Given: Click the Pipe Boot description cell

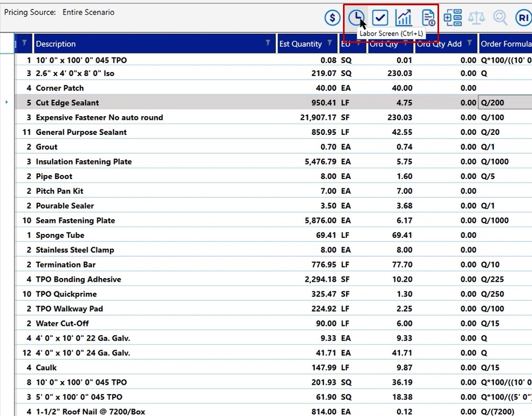Looking at the screenshot, I should [54, 177].
